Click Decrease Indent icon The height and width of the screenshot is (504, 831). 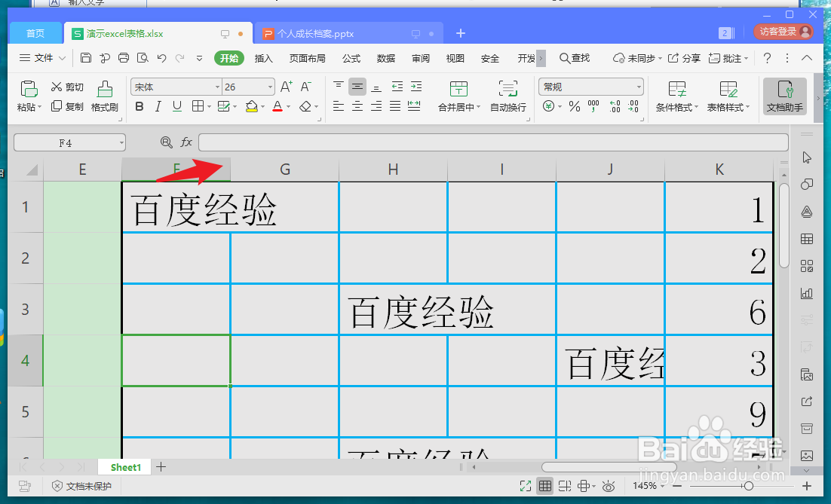397,87
